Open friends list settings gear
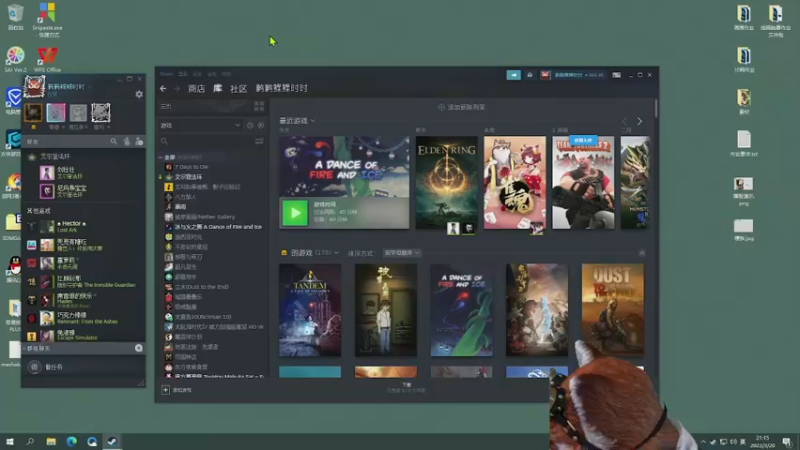Screen dimensions: 800x450 (139, 94)
